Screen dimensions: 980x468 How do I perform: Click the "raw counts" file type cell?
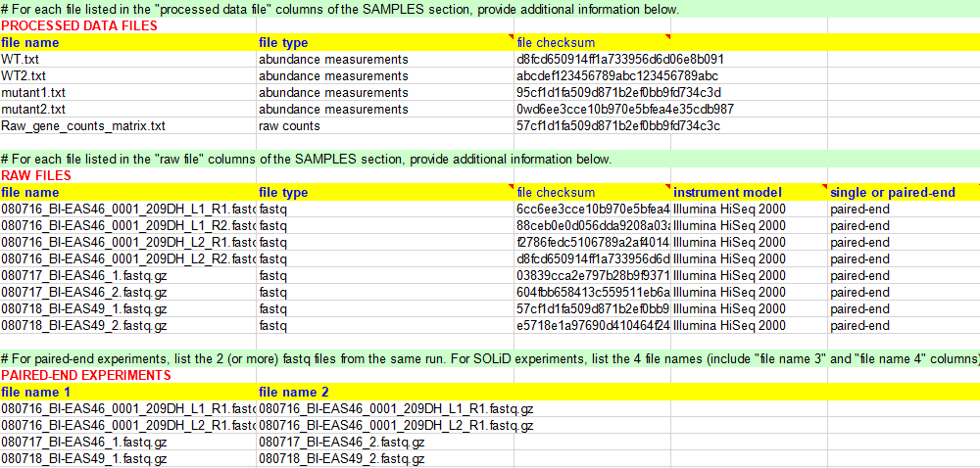pyautogui.click(x=289, y=126)
